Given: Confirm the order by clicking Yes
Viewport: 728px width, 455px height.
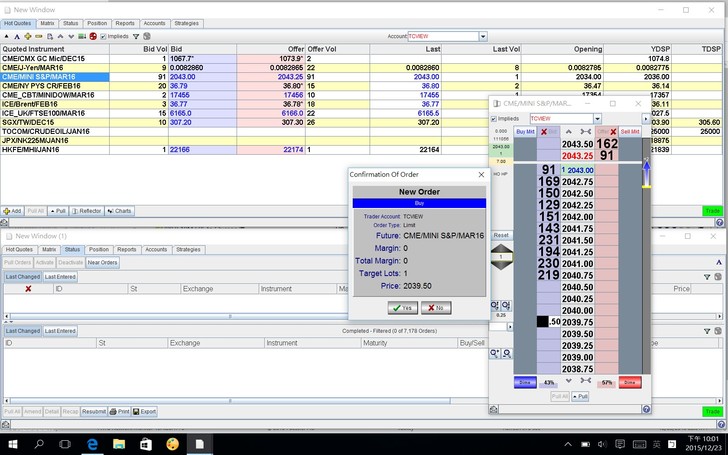Looking at the screenshot, I should tap(401, 308).
